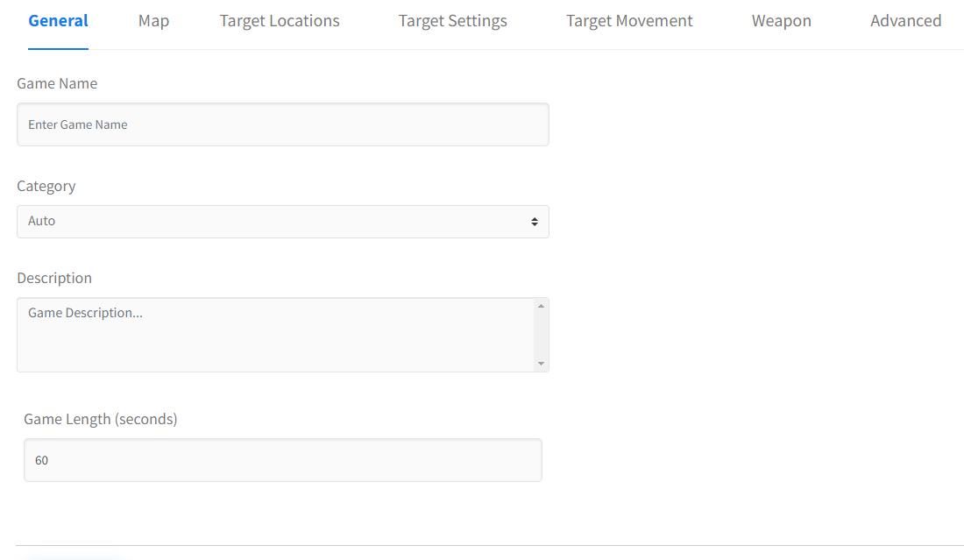The height and width of the screenshot is (560, 964).
Task: Click the Category dropdown's up-down arrow icon
Action: point(535,222)
